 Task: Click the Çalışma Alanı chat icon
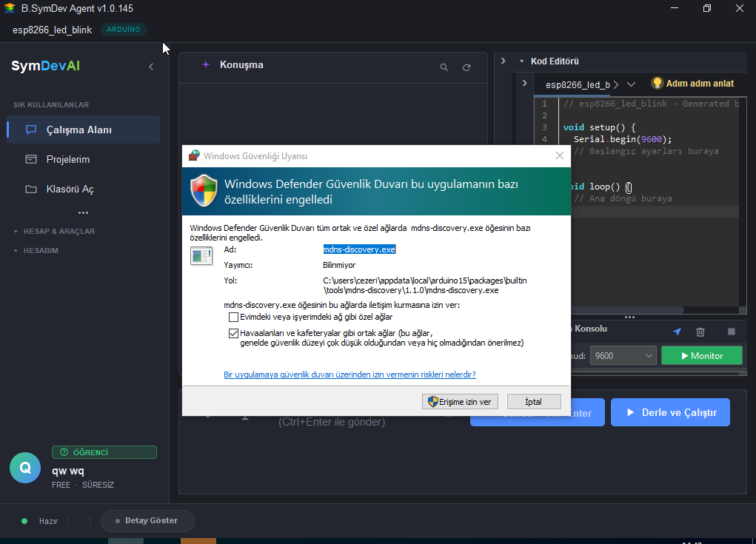tap(31, 130)
